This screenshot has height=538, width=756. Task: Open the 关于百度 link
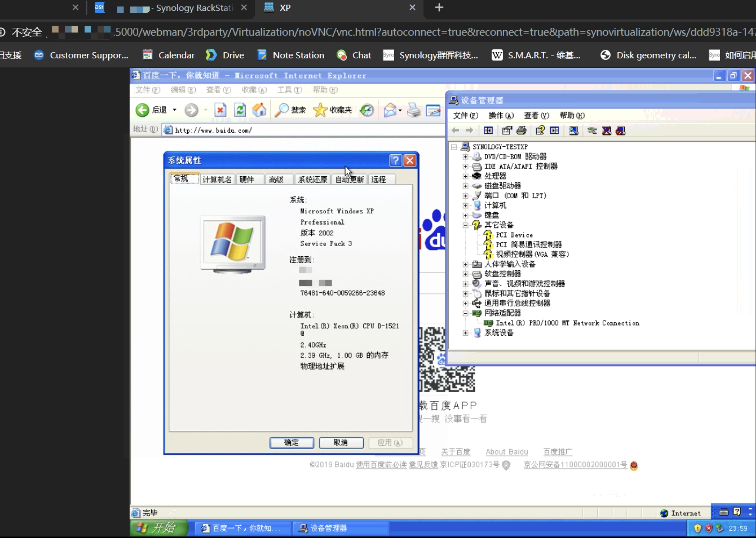tap(455, 452)
